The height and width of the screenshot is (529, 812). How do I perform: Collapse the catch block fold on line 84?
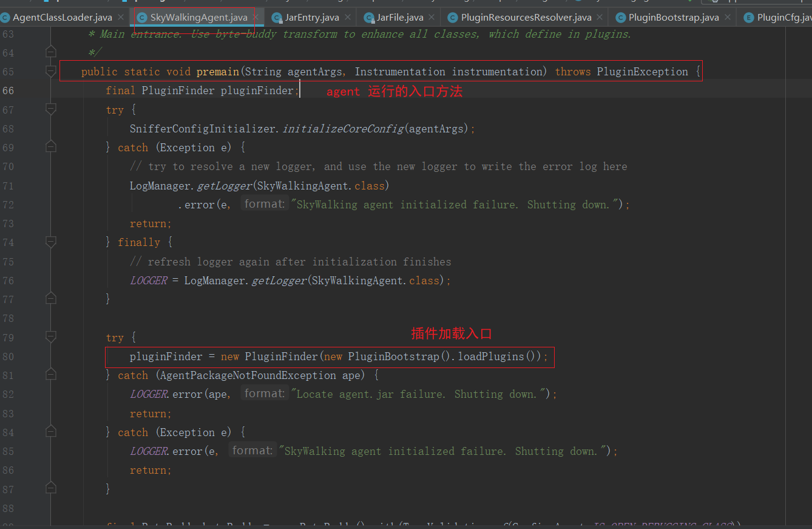point(50,432)
